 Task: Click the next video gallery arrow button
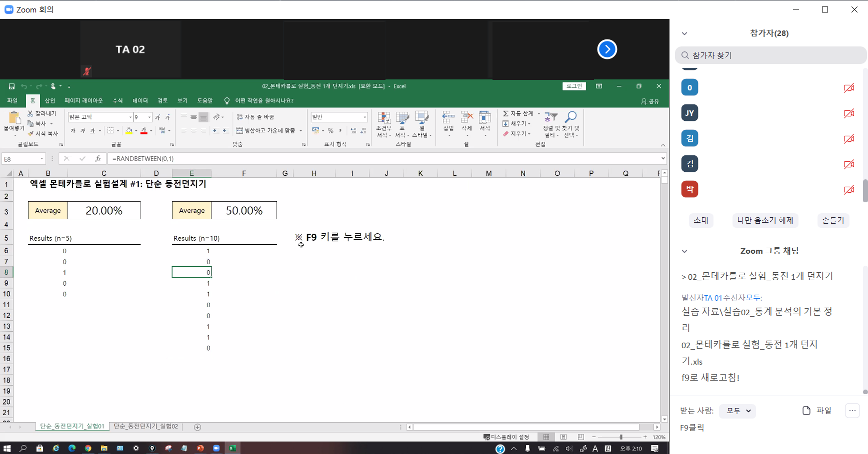(x=607, y=49)
